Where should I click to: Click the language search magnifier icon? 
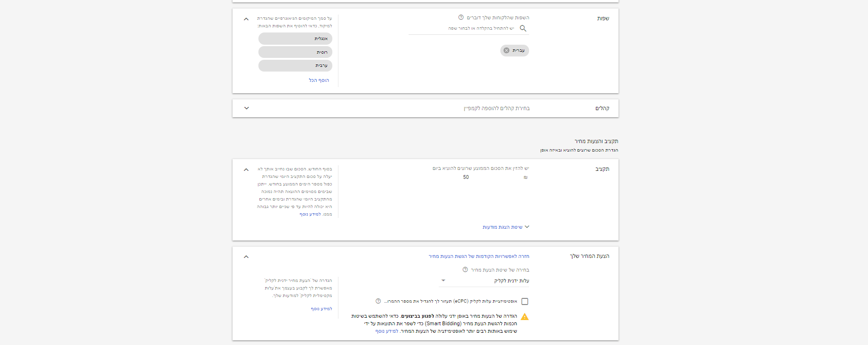[x=523, y=28]
